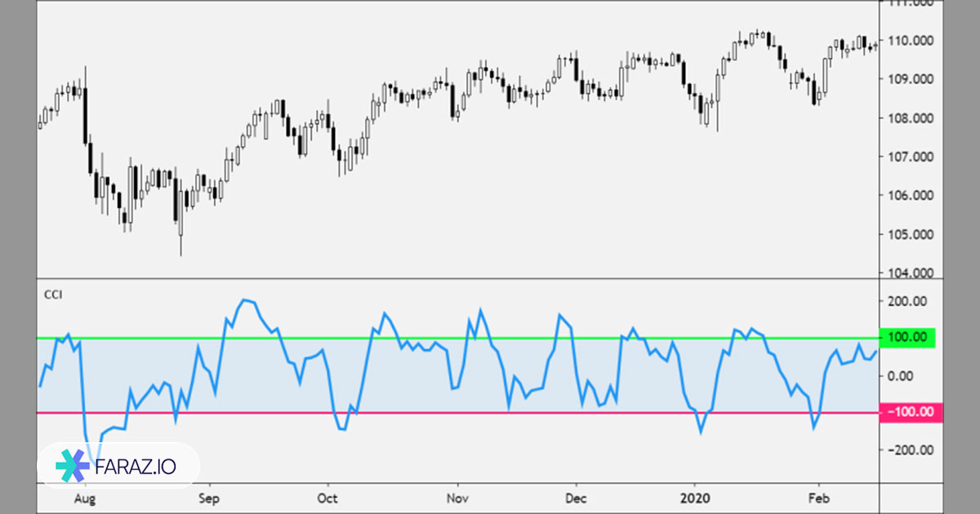Click the 105.000 price axis label
The image size is (980, 514).
[909, 235]
